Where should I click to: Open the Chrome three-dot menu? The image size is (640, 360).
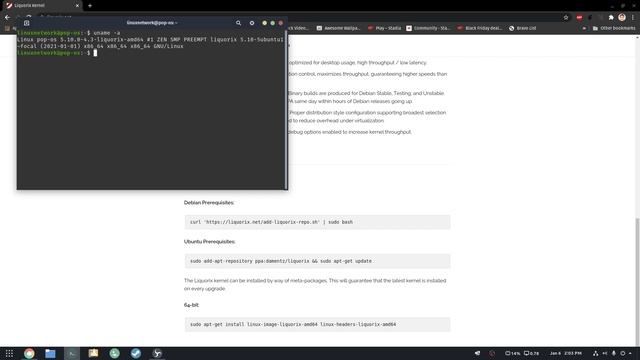pyautogui.click(x=633, y=17)
